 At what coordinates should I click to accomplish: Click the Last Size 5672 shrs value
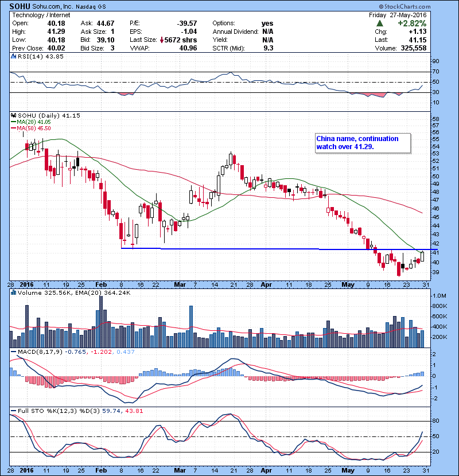pyautogui.click(x=180, y=40)
